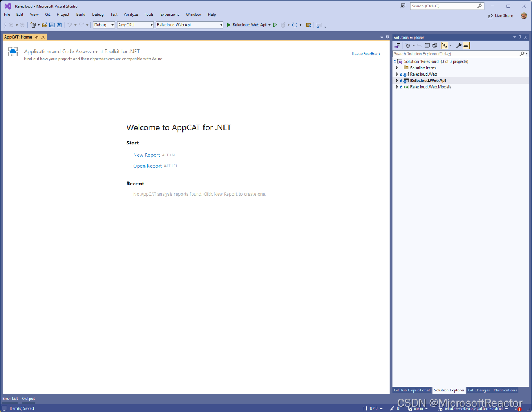Switch to the Notifications tab
Viewport: 532px width, 413px height.
coord(505,390)
